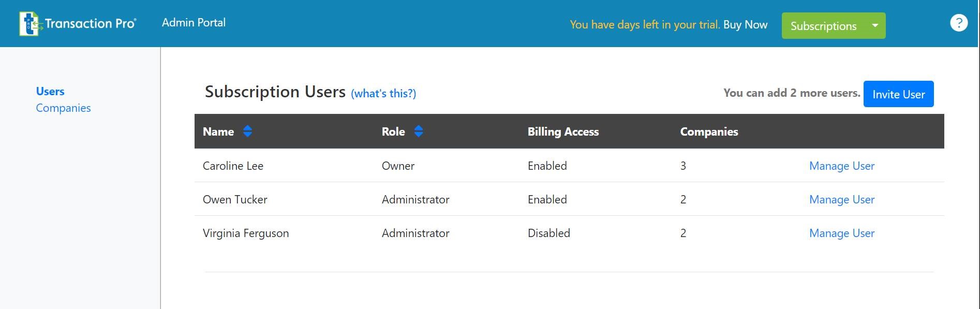980x309 pixels.
Task: Click the Invite User button
Action: 898,94
